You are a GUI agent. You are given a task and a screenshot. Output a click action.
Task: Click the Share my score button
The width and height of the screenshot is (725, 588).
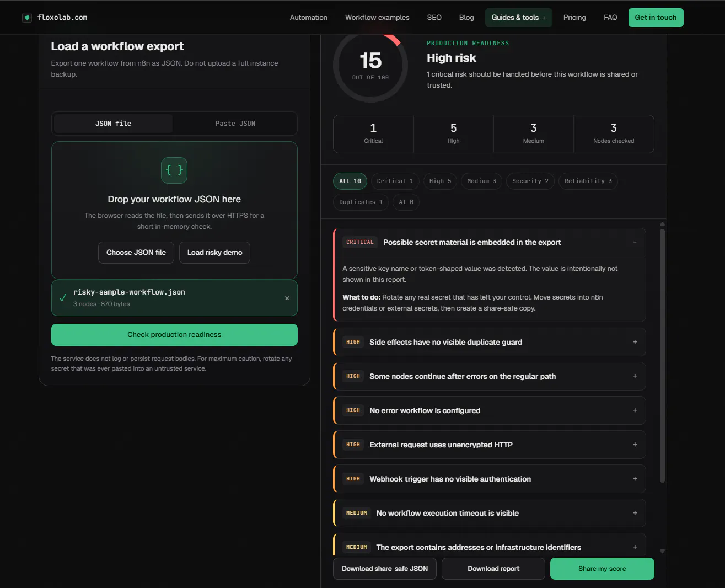click(x=602, y=569)
